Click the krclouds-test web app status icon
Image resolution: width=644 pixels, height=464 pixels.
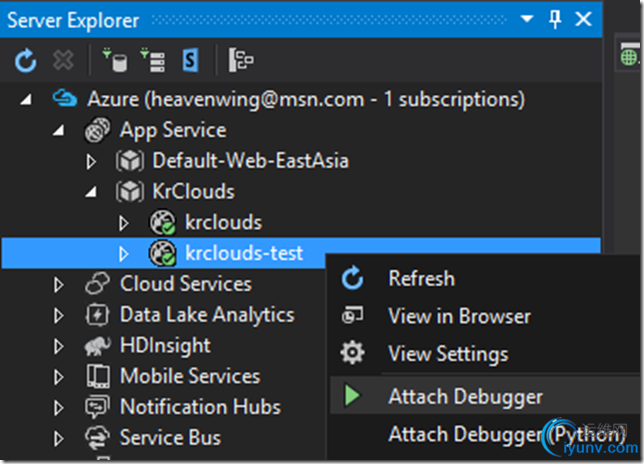pyautogui.click(x=162, y=253)
